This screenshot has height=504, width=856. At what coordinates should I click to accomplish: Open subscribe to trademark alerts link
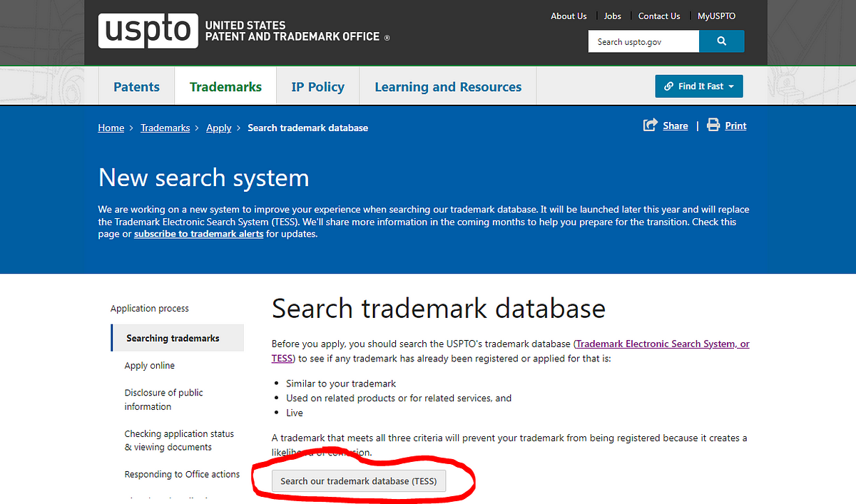coord(199,234)
